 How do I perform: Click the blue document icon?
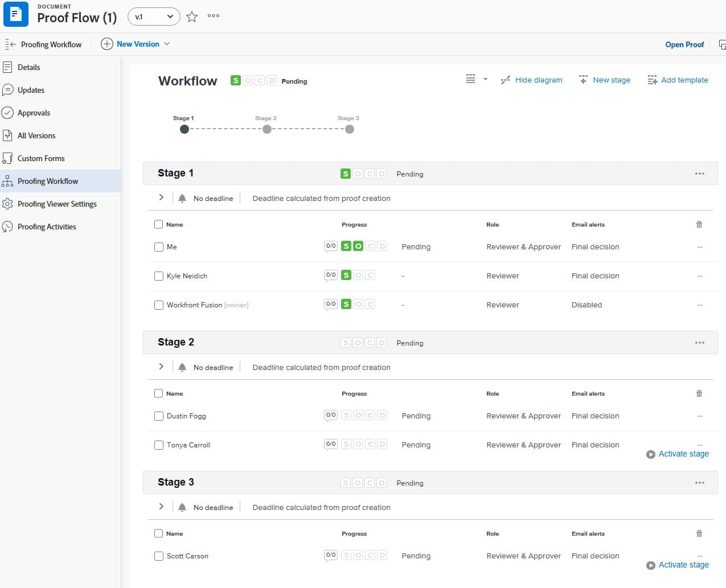tap(16, 14)
